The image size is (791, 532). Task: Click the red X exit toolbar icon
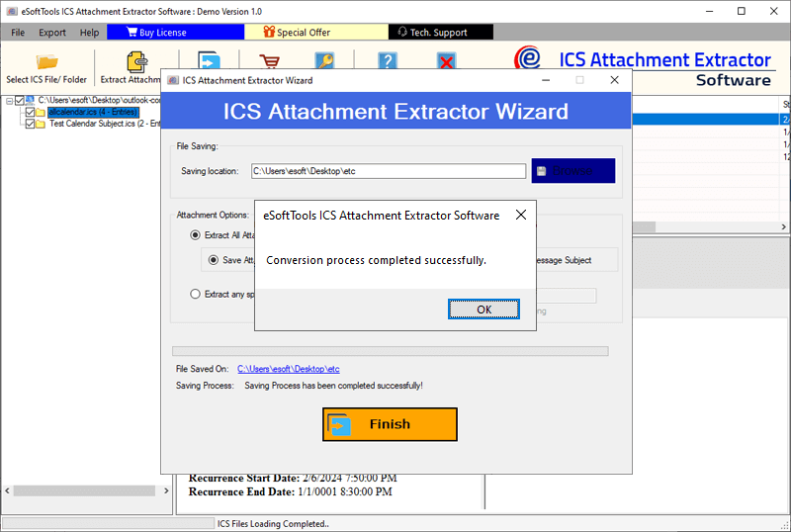pyautogui.click(x=446, y=61)
